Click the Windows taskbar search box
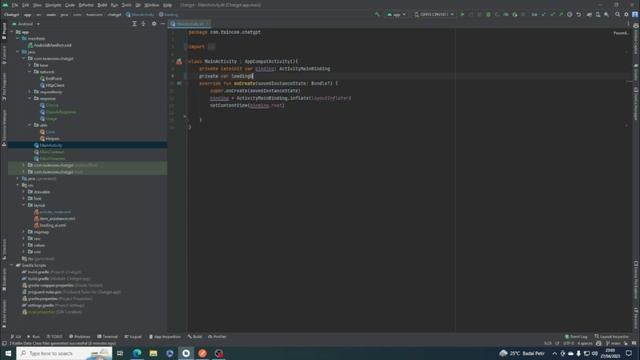The width and height of the screenshot is (640, 360). (64, 353)
